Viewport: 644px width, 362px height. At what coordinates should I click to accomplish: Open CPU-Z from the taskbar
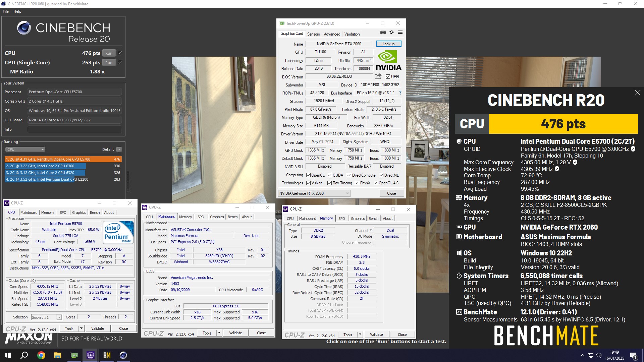click(91, 355)
